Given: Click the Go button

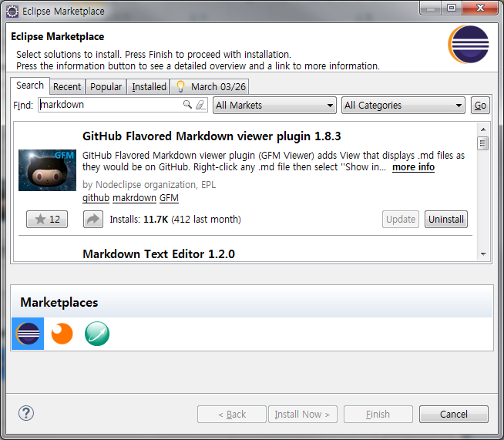Looking at the screenshot, I should click(x=480, y=105).
